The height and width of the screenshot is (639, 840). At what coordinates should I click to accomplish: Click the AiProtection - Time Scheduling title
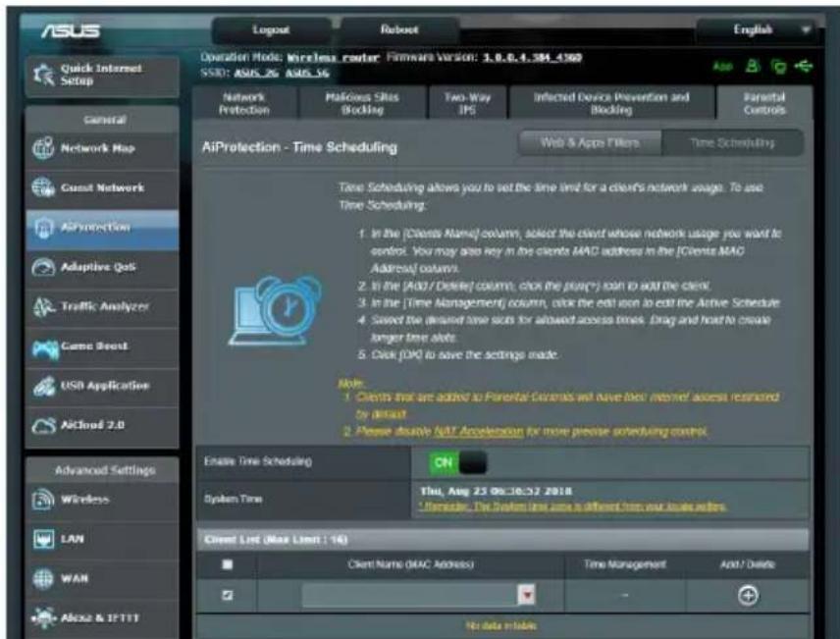pyautogui.click(x=299, y=147)
